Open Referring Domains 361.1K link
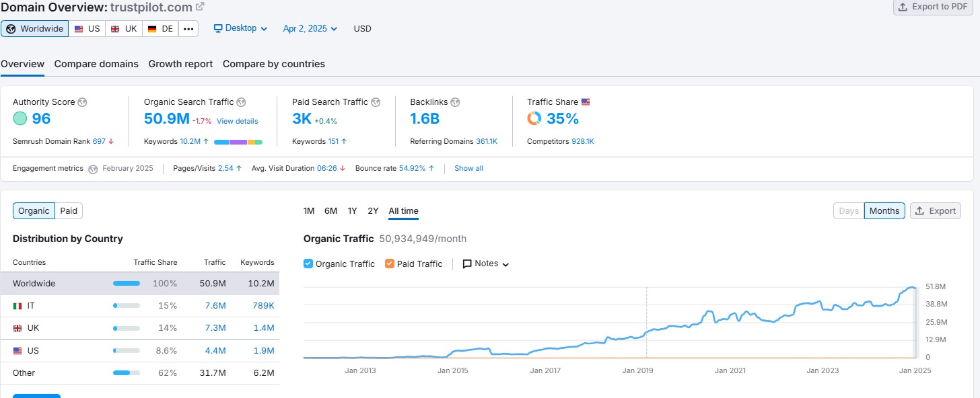980x398 pixels. point(487,141)
